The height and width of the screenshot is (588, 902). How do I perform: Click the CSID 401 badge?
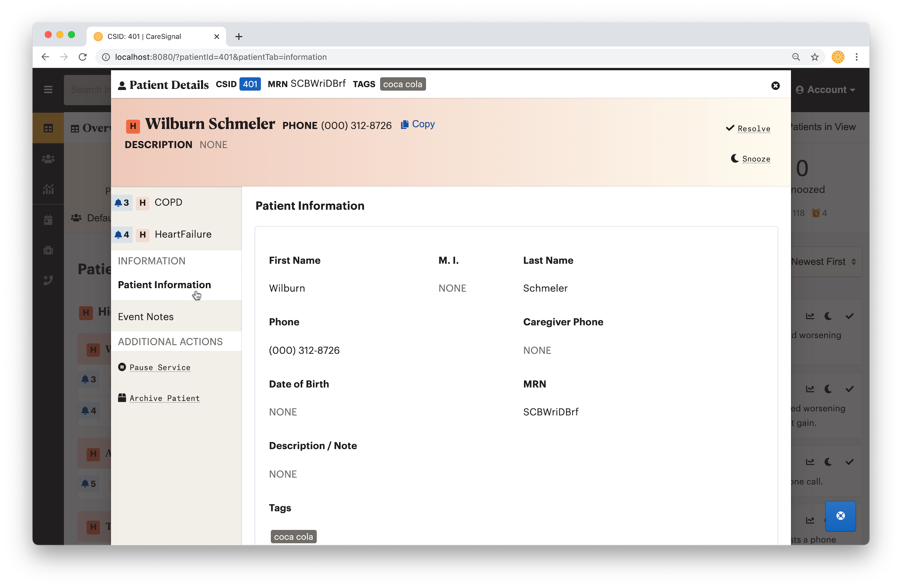coord(250,84)
